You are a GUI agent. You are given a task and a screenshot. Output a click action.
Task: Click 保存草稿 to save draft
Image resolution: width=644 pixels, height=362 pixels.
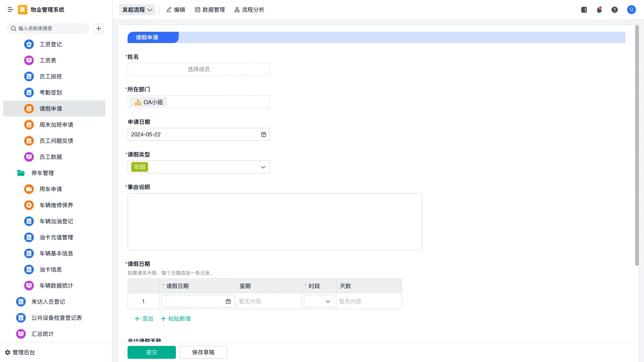(x=203, y=352)
